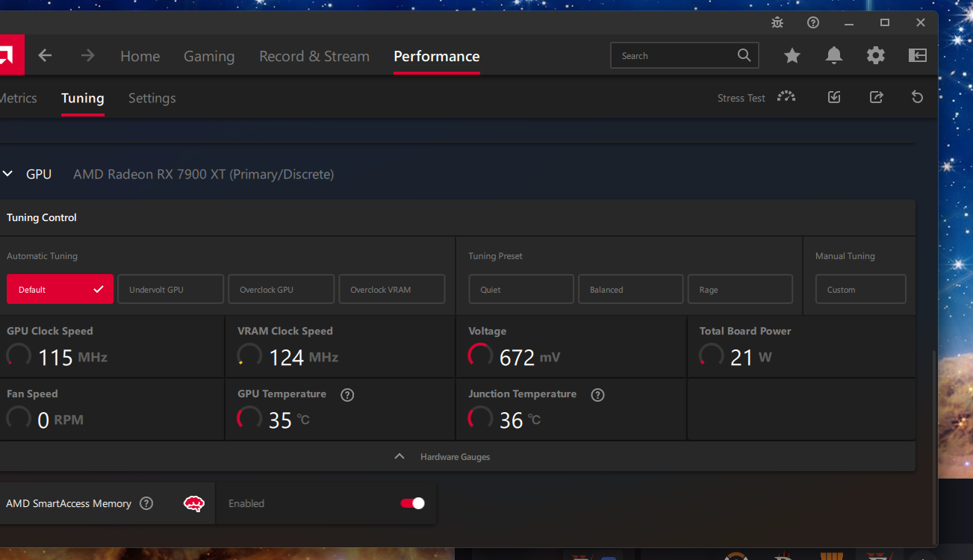The height and width of the screenshot is (560, 973).
Task: Click the Tuning Control header
Action: coord(42,218)
